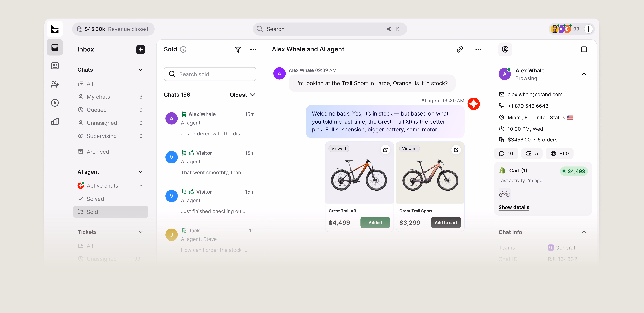Open Solved under AI agent
The height and width of the screenshot is (313, 644).
[x=110, y=199]
